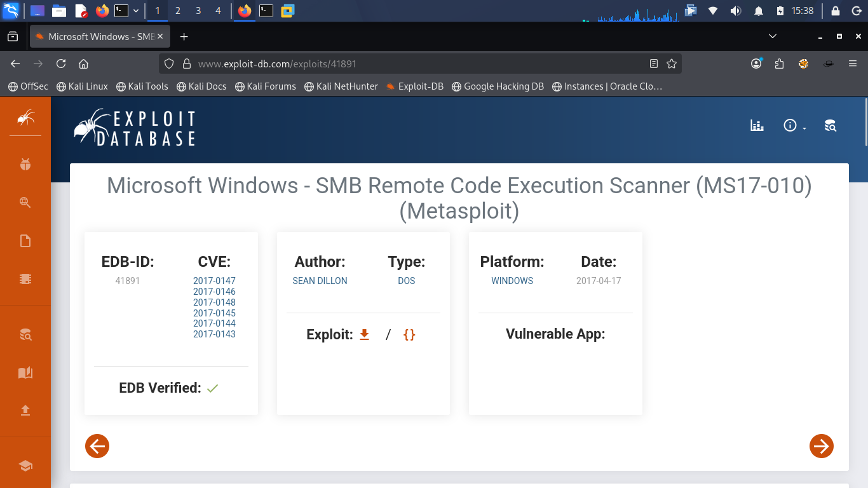Viewport: 868px width, 488px height.
Task: Open CVE link 2017-0144
Action: [214, 323]
